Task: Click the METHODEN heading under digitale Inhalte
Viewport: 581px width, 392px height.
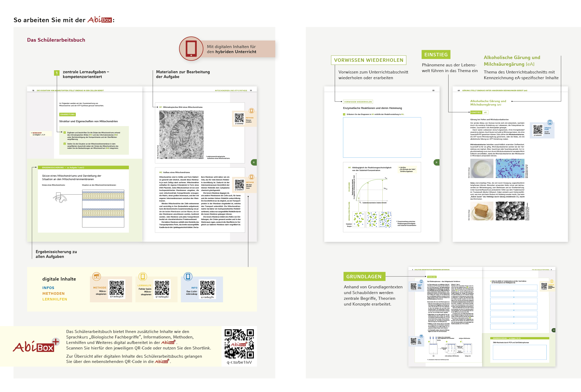Action: 53,294
